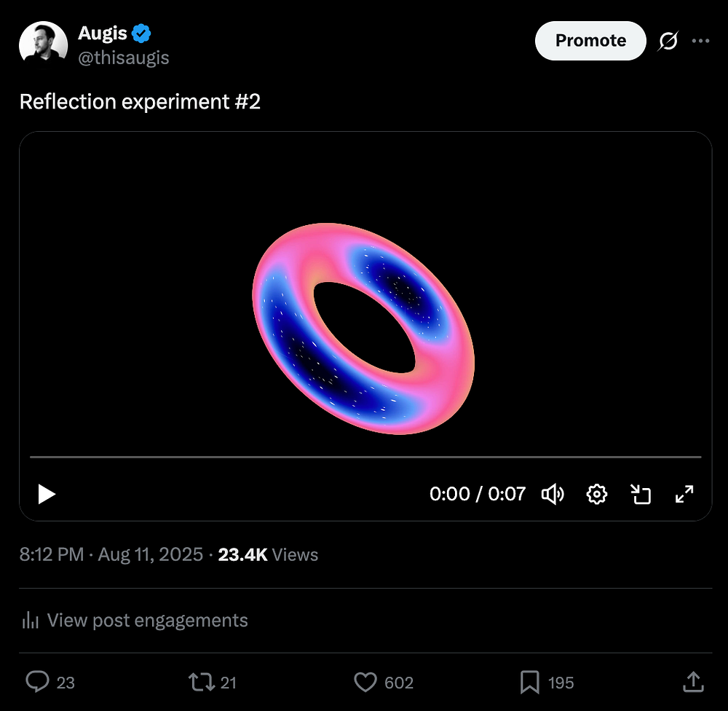Screen dimensions: 728x711
Task: Open the @thisaugis handle link
Action: (x=124, y=58)
